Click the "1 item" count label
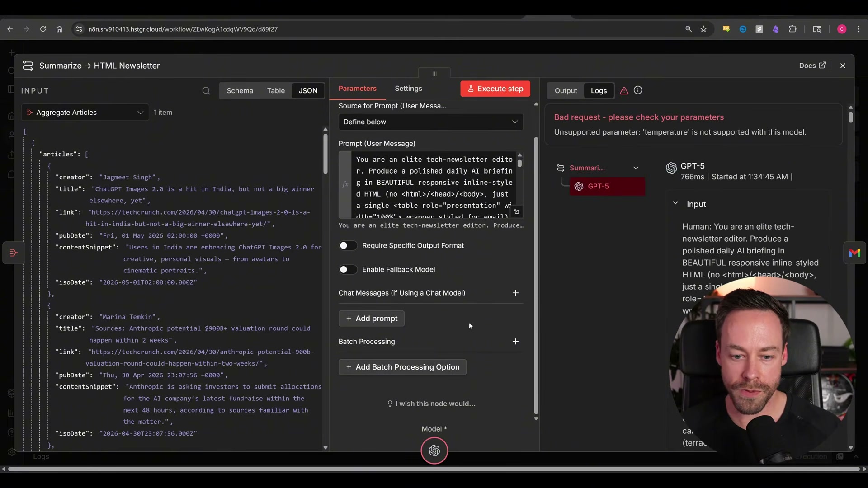Image resolution: width=868 pixels, height=488 pixels. pyautogui.click(x=163, y=113)
